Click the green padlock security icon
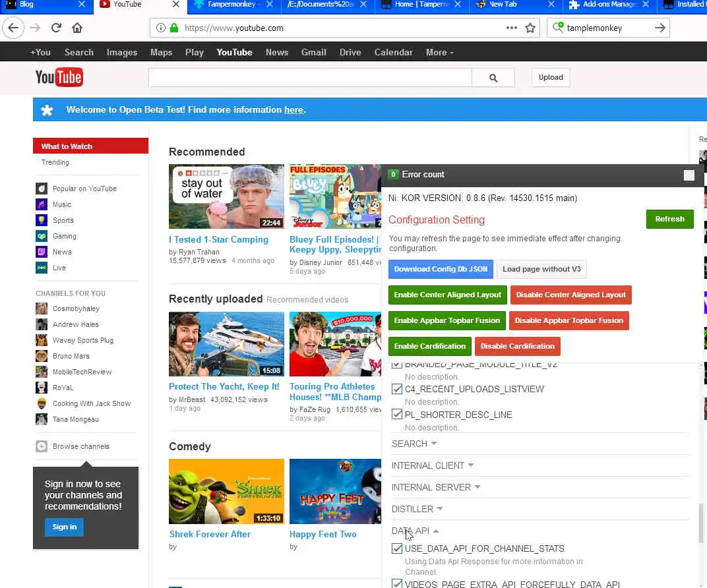 tap(174, 28)
